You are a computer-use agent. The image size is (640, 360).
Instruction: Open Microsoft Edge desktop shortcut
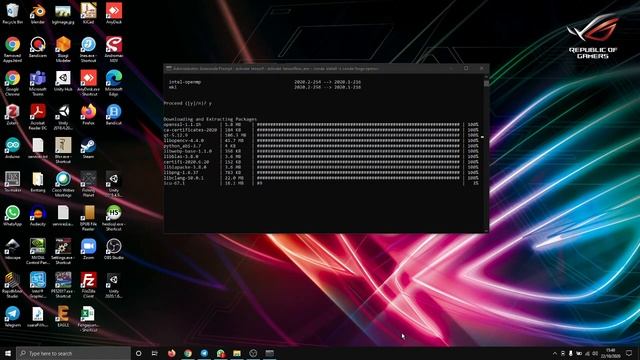[x=113, y=83]
